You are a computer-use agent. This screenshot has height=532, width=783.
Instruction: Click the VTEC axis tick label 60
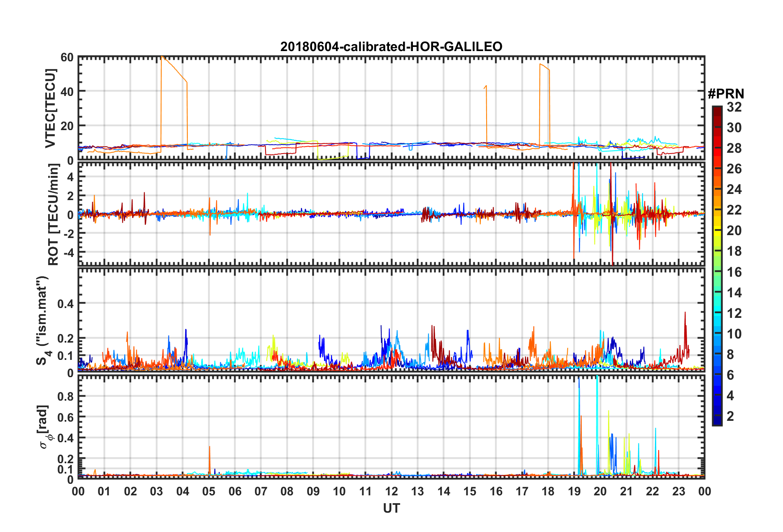pos(67,58)
